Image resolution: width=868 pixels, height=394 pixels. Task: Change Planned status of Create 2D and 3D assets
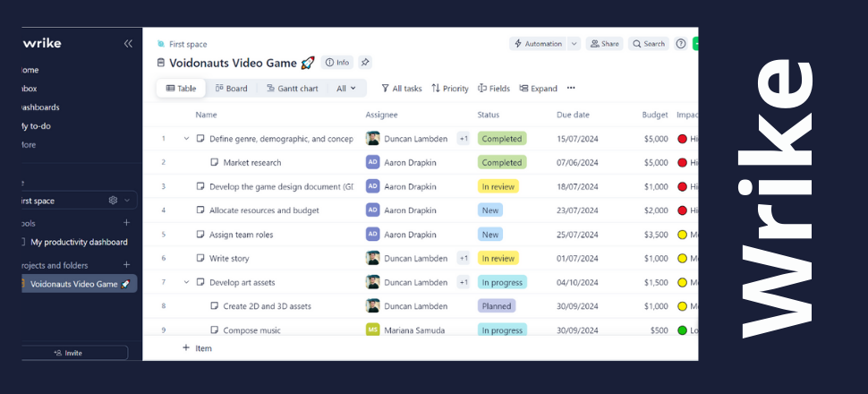[x=496, y=306]
